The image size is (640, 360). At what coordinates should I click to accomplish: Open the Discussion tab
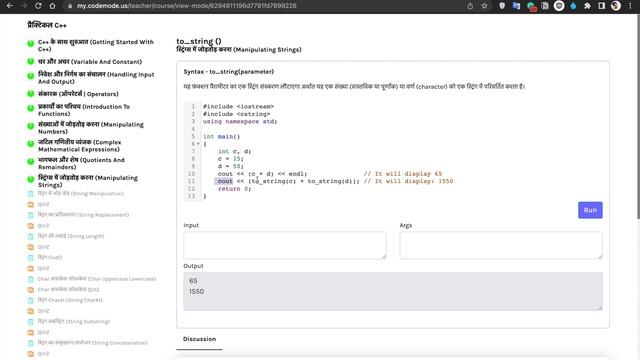(199, 339)
